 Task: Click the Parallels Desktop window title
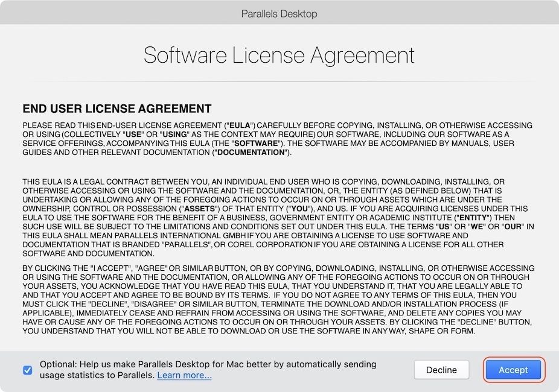tap(279, 14)
